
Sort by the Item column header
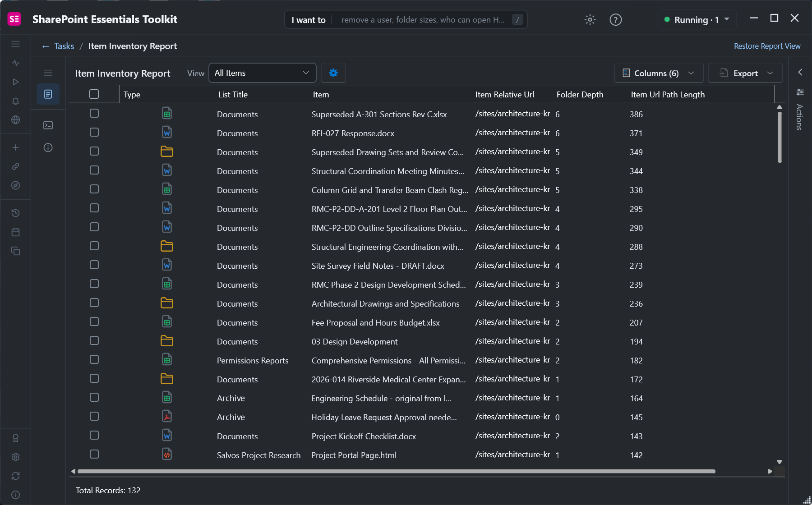coord(321,94)
